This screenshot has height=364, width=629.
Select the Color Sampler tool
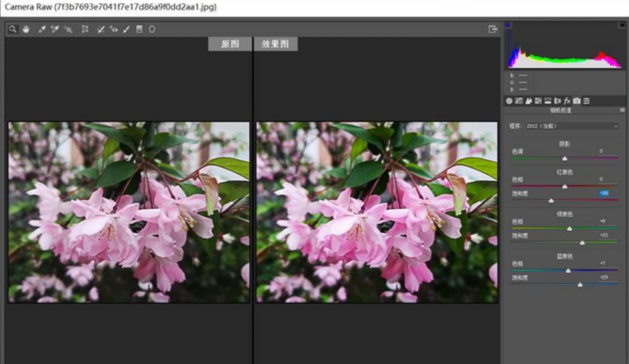(55, 30)
